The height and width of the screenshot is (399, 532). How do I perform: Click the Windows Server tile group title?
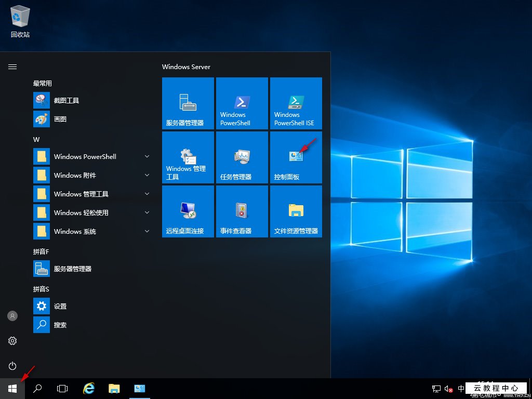click(187, 67)
